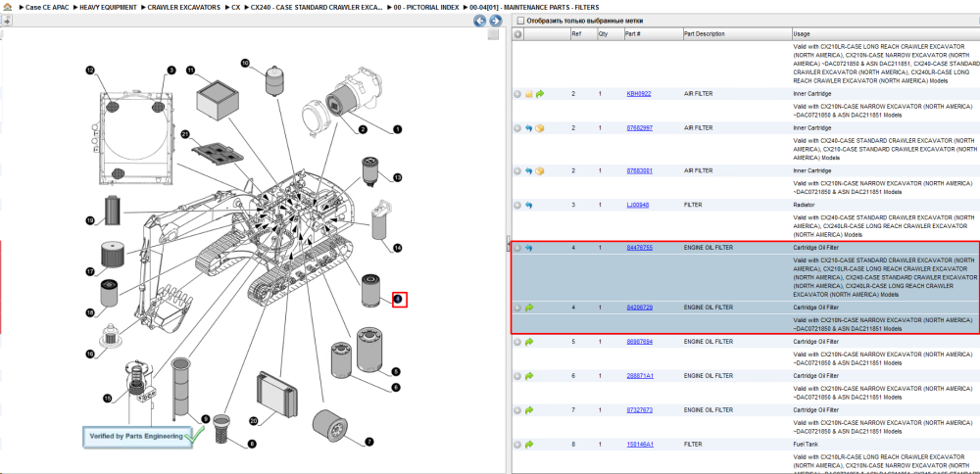Open the 00 - PICTORIAL INDEX breadcrumb
This screenshot has height=474, width=980.
(x=427, y=7)
